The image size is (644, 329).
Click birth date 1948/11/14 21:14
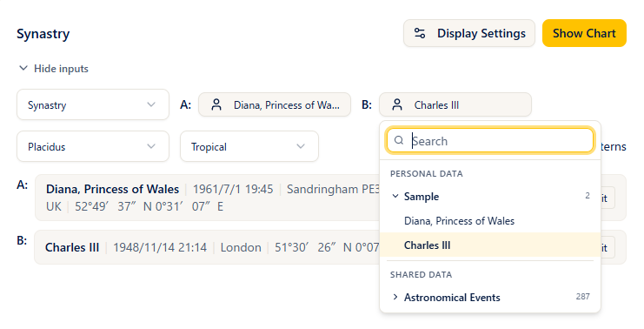(x=160, y=247)
